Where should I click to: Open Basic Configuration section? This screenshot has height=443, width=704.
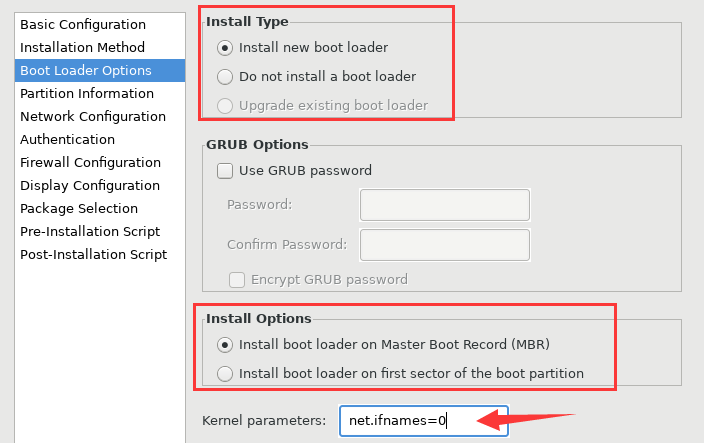point(83,24)
